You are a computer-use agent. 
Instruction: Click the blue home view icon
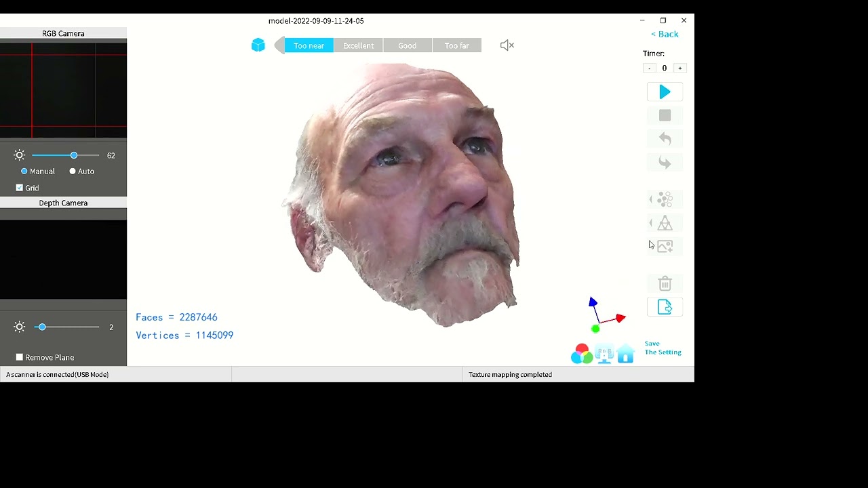(625, 353)
